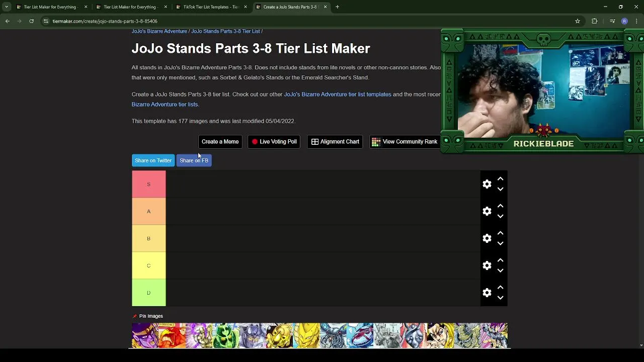
Task: Close the first Tier List Maker tab
Action: pos(86,7)
